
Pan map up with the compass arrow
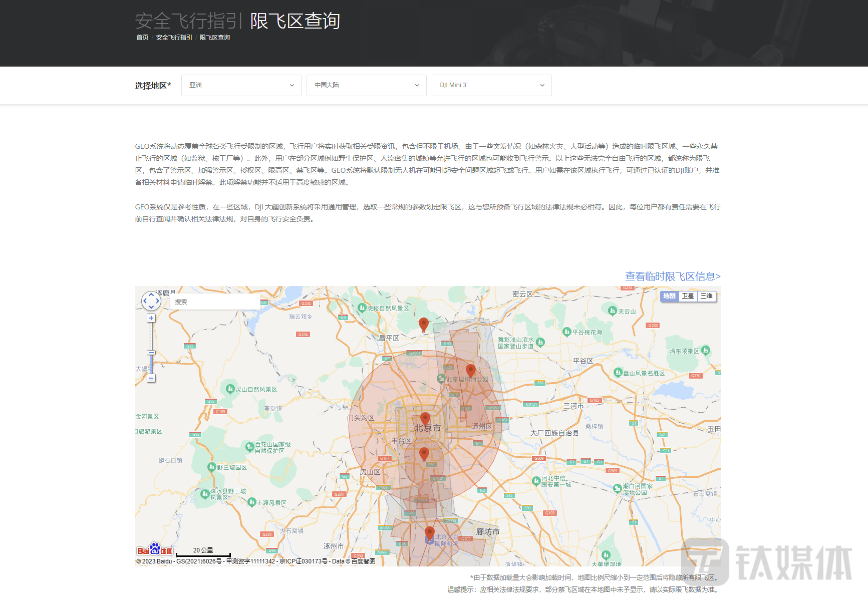[x=151, y=294]
